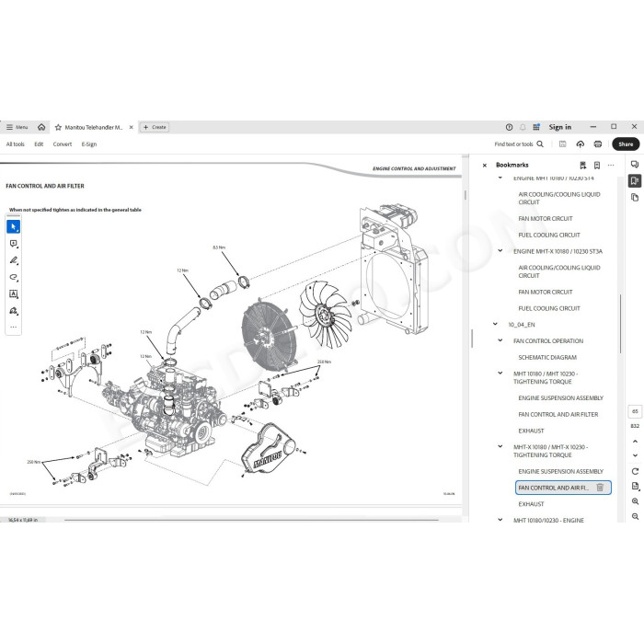Choose the Highlight pen tool
This screenshot has width=644, height=644.
click(x=14, y=260)
